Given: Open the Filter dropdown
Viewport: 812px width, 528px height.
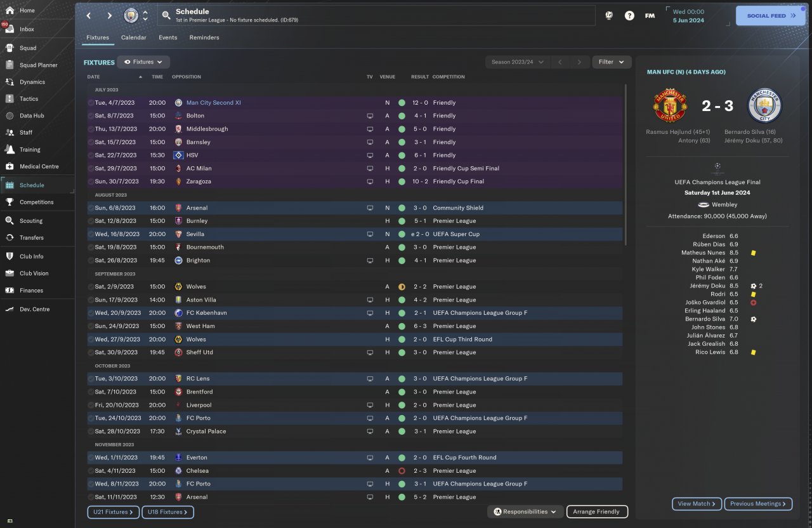Looking at the screenshot, I should [612, 62].
